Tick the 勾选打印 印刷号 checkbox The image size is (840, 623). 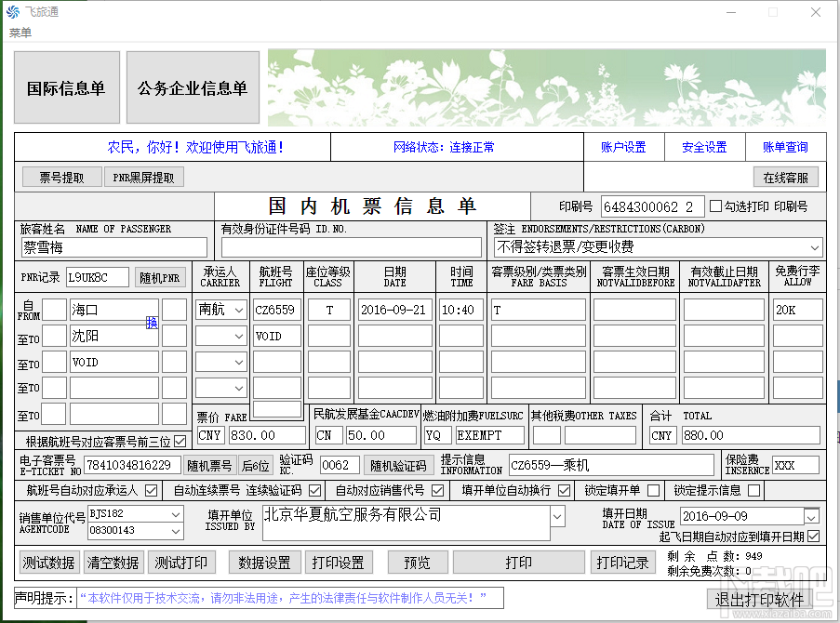click(x=715, y=206)
